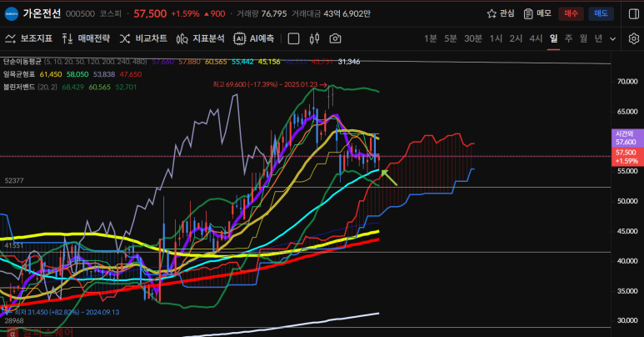Image resolution: width=644 pixels, height=337 pixels.
Task: Click the 단순이동평균 indicator label
Action: [x=22, y=62]
